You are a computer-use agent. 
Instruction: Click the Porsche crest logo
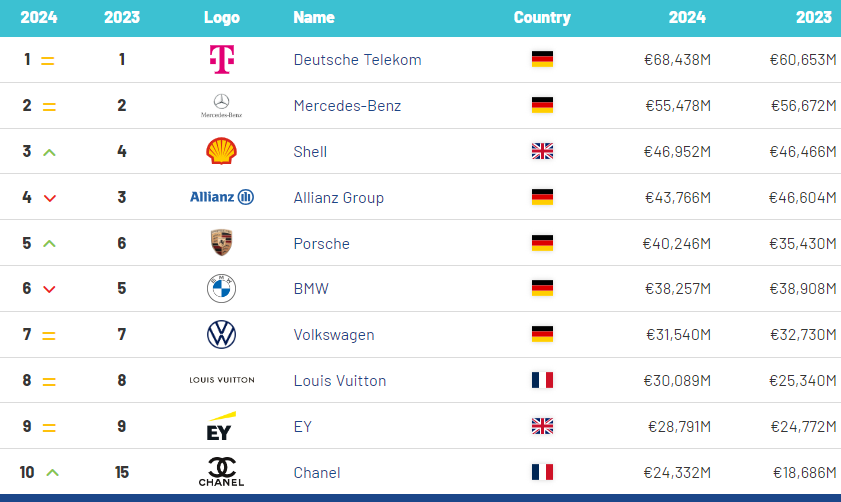pyautogui.click(x=221, y=243)
